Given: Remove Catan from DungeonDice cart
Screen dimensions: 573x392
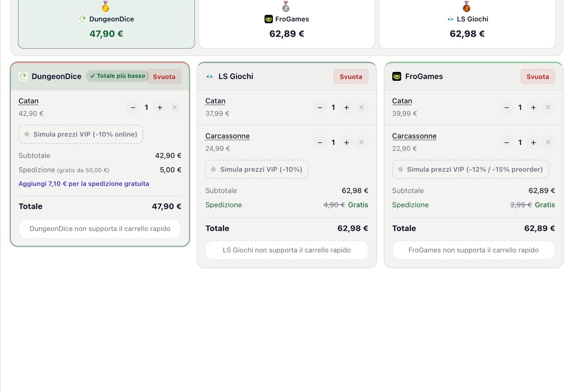Looking at the screenshot, I should [x=174, y=107].
